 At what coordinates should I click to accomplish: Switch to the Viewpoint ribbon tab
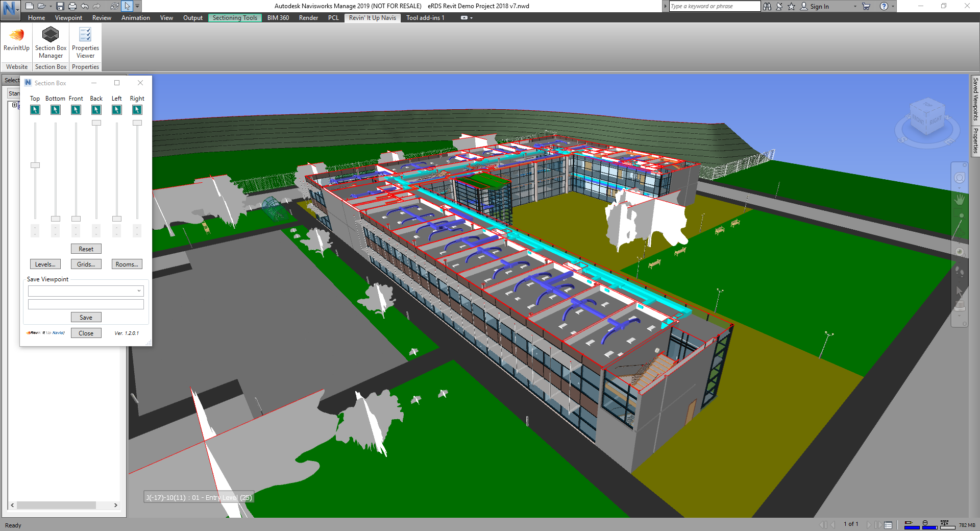[x=68, y=18]
